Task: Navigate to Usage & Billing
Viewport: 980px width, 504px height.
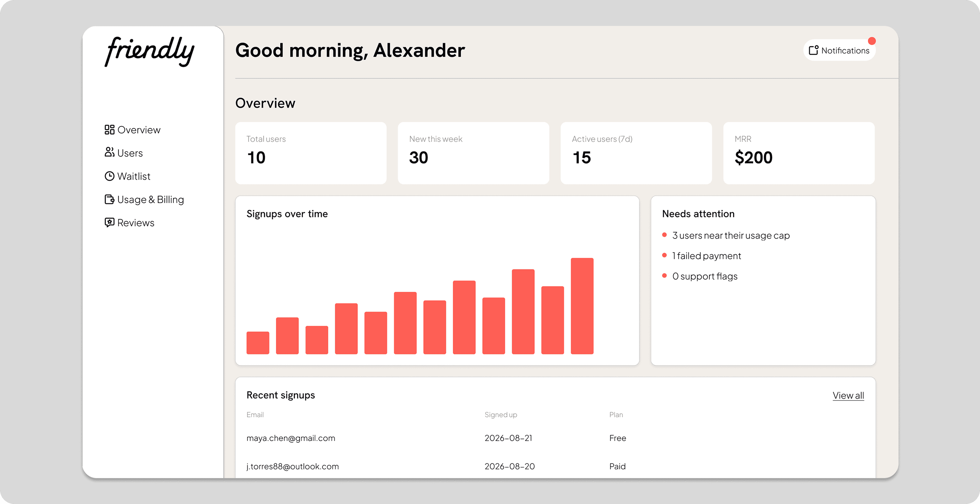Action: pos(144,199)
